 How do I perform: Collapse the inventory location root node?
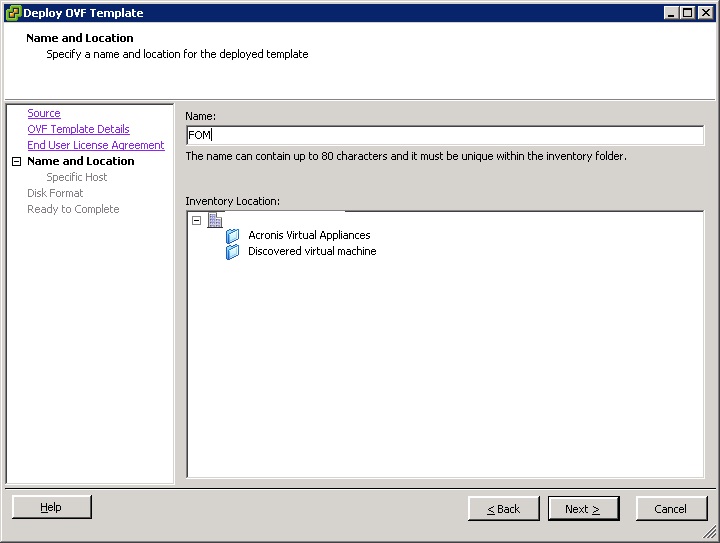[197, 220]
